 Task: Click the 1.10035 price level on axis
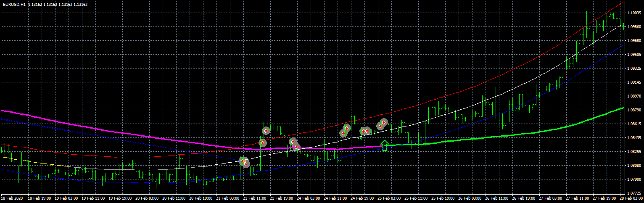[634, 13]
